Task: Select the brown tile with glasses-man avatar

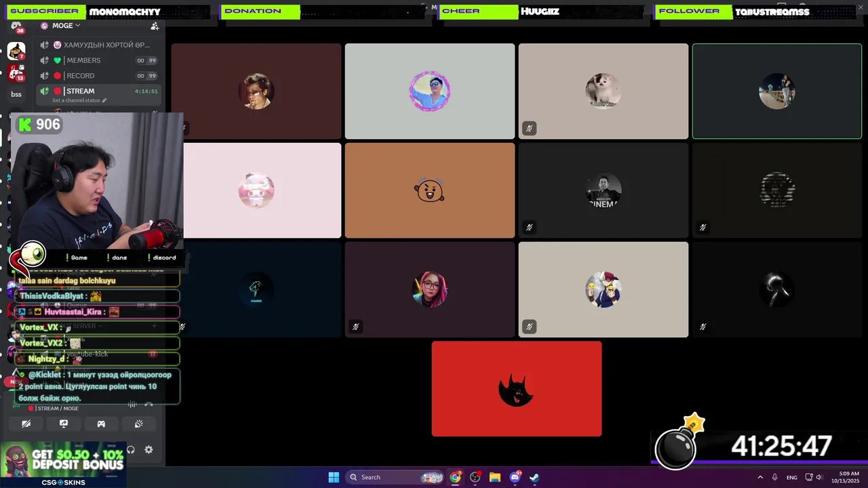Action: 256,91
